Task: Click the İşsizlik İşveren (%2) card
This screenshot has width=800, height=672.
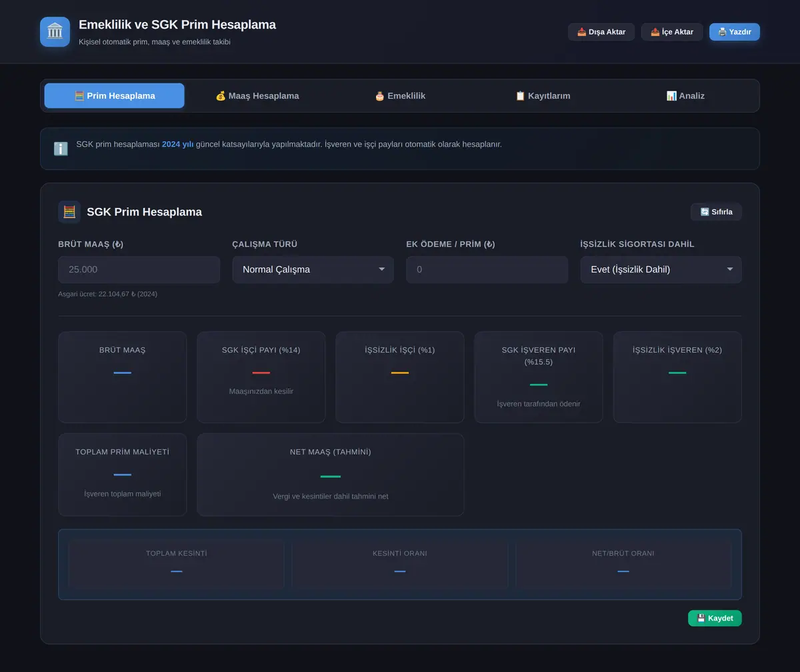Action: pos(677,377)
